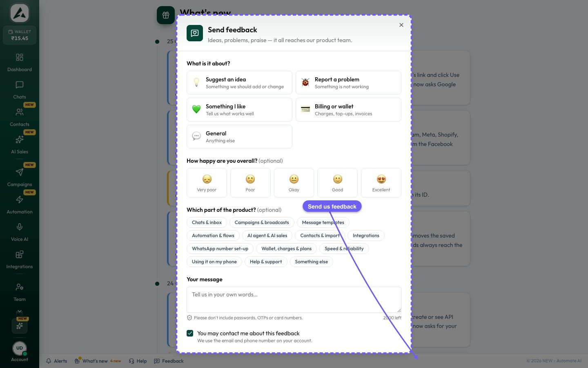Open AI Sales section
The height and width of the screenshot is (368, 588).
point(20,145)
